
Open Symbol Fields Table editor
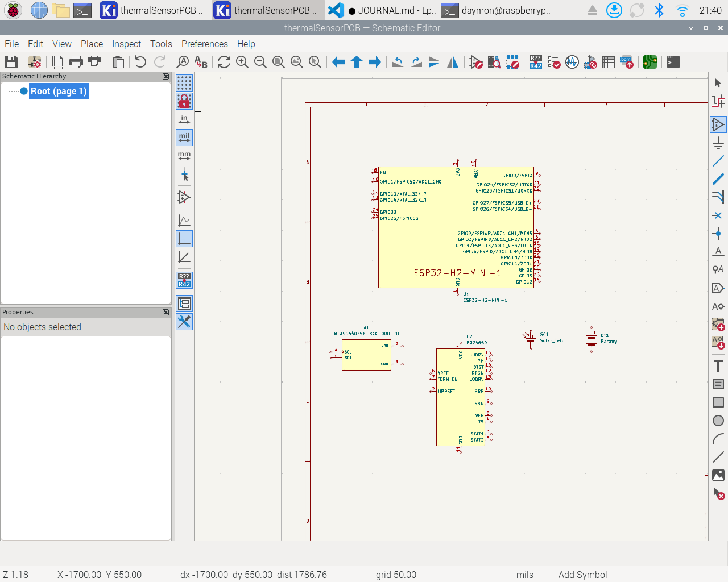609,62
